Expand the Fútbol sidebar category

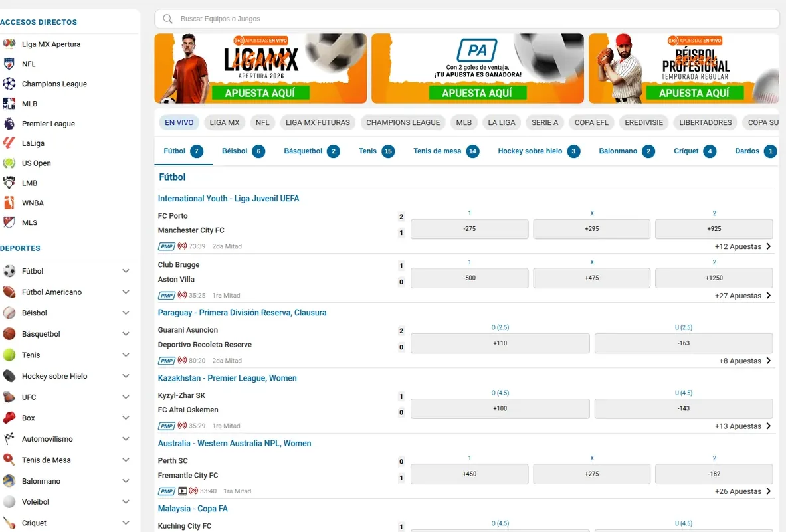tap(126, 271)
